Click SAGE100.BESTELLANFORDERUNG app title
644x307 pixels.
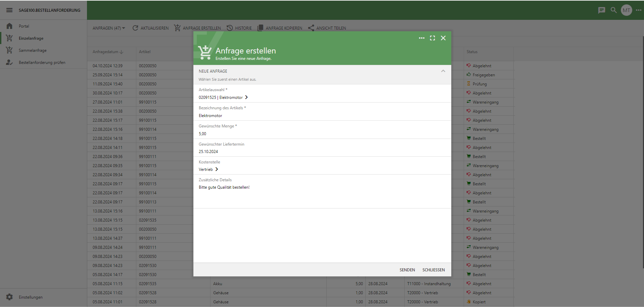(49, 10)
